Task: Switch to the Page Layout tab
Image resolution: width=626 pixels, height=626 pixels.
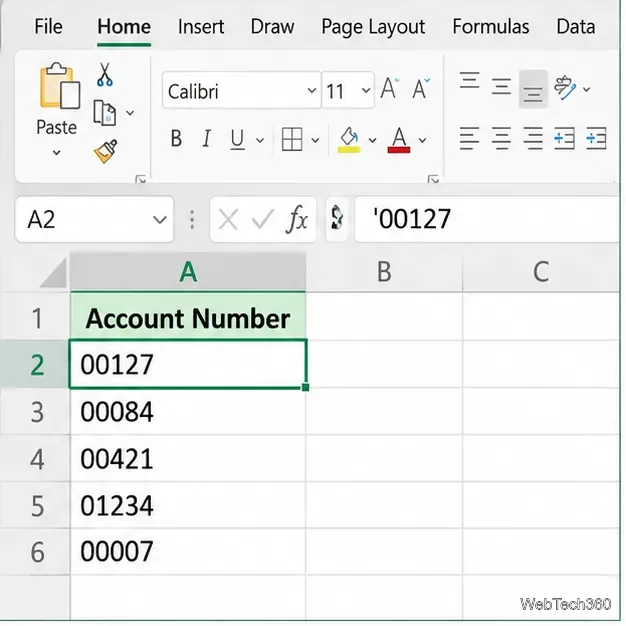Action: click(x=373, y=28)
